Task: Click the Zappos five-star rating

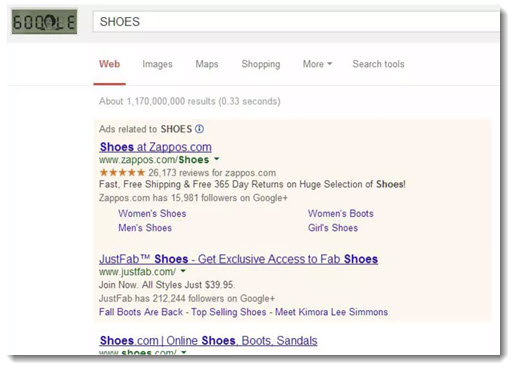Action: 122,173
